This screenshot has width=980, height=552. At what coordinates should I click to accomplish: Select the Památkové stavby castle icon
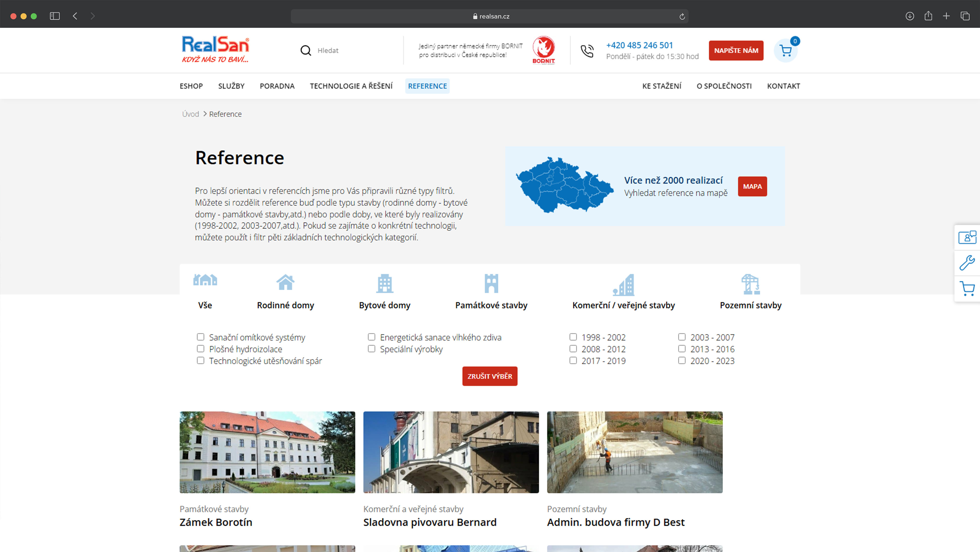pos(491,283)
